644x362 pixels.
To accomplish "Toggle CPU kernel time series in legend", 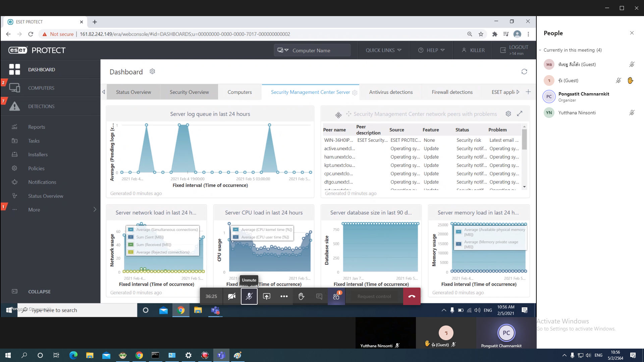I will [262, 230].
